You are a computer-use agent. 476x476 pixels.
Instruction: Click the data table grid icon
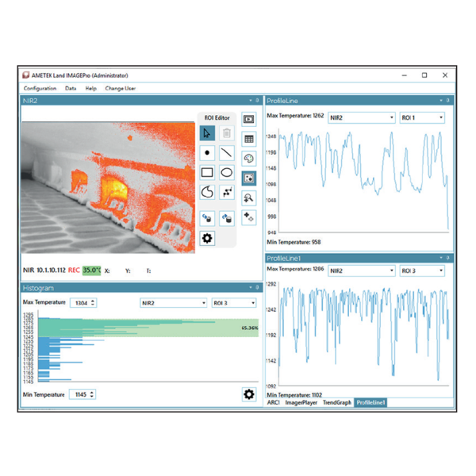point(249,139)
